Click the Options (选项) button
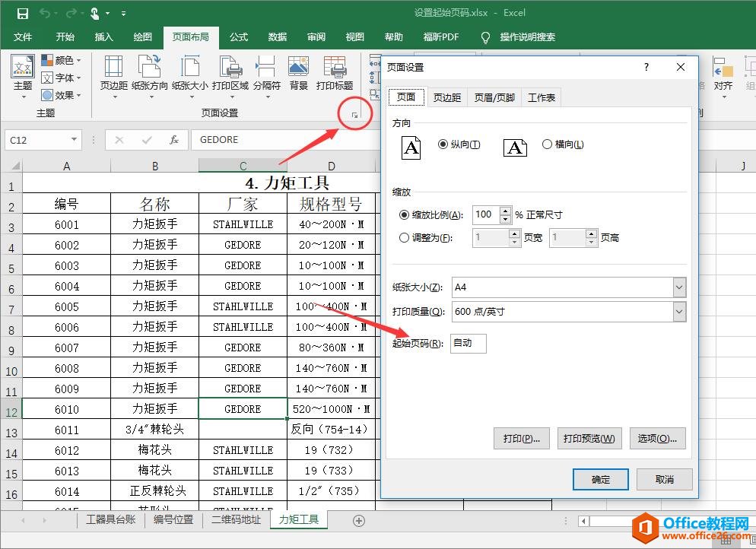The width and height of the screenshot is (756, 549). click(x=657, y=439)
